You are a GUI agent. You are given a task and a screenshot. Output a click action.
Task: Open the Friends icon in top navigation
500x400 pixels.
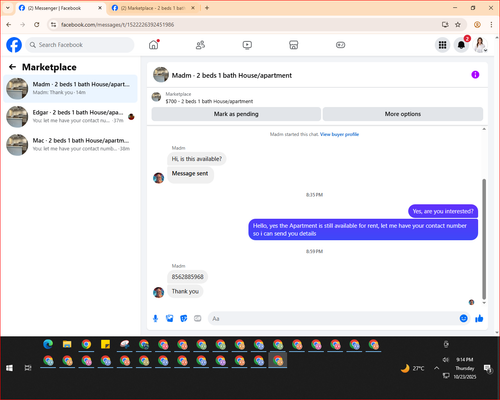pos(200,45)
